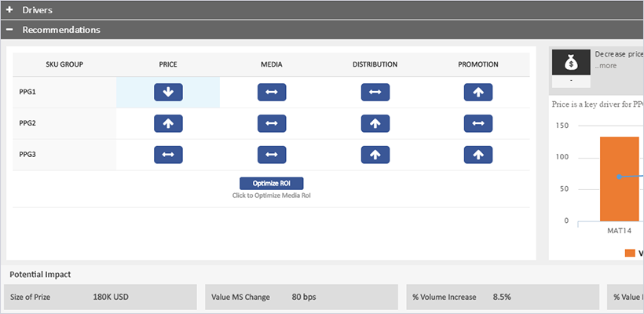Expand the Drivers section
This screenshot has height=314, width=644.
coord(10,9)
